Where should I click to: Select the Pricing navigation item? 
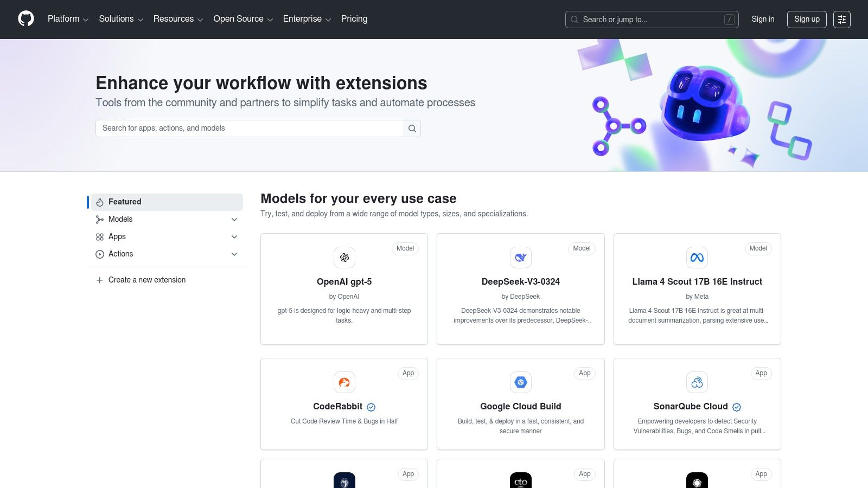click(x=354, y=19)
